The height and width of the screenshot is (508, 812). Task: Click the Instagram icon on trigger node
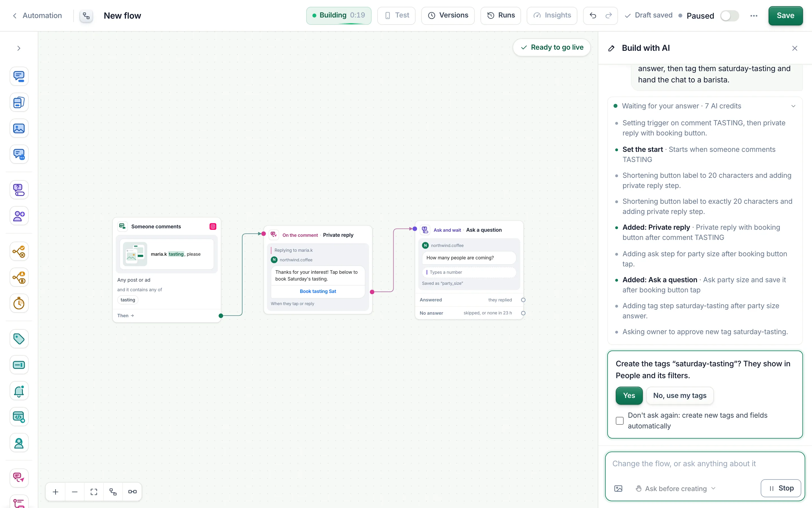[x=213, y=226]
